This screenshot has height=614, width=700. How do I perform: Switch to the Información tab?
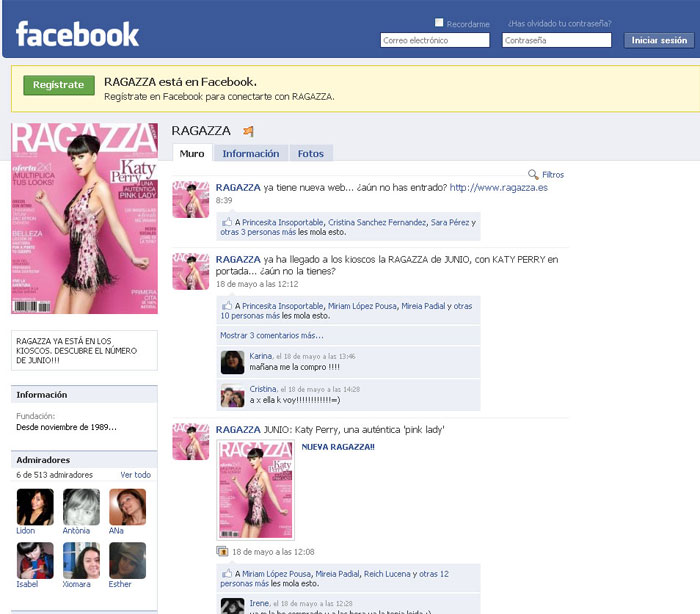[251, 153]
